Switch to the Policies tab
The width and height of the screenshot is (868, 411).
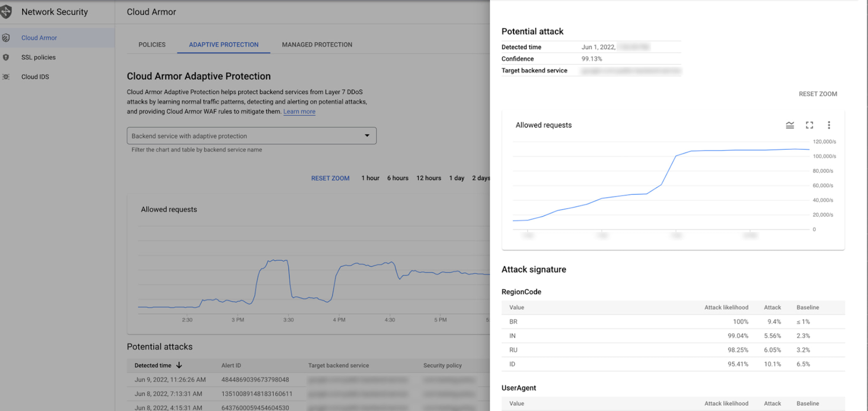click(x=152, y=45)
